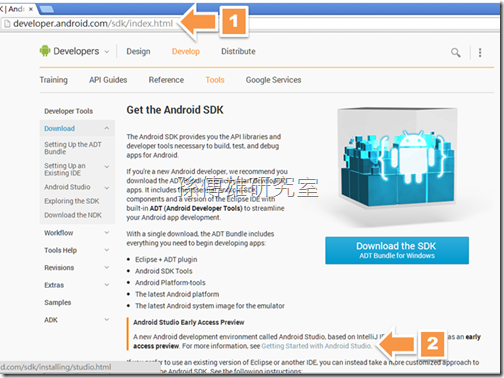The height and width of the screenshot is (378, 504).
Task: Click the latest Android system image item
Action: pos(210,306)
